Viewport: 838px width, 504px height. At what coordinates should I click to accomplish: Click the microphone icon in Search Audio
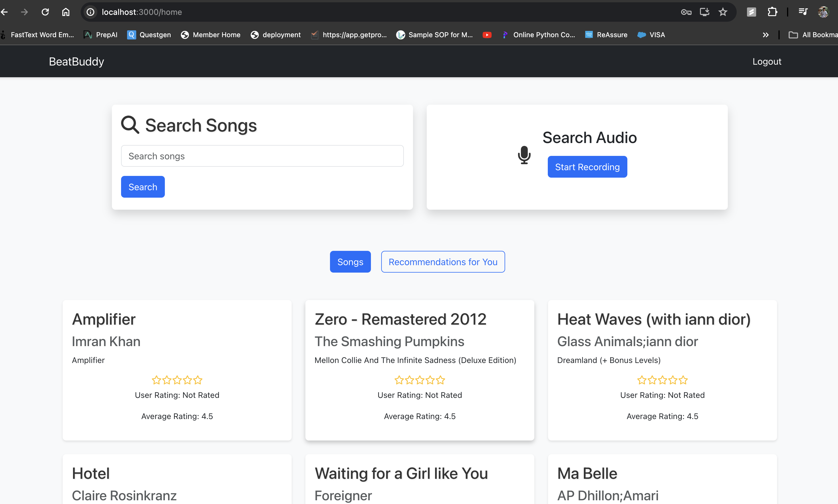coord(524,155)
